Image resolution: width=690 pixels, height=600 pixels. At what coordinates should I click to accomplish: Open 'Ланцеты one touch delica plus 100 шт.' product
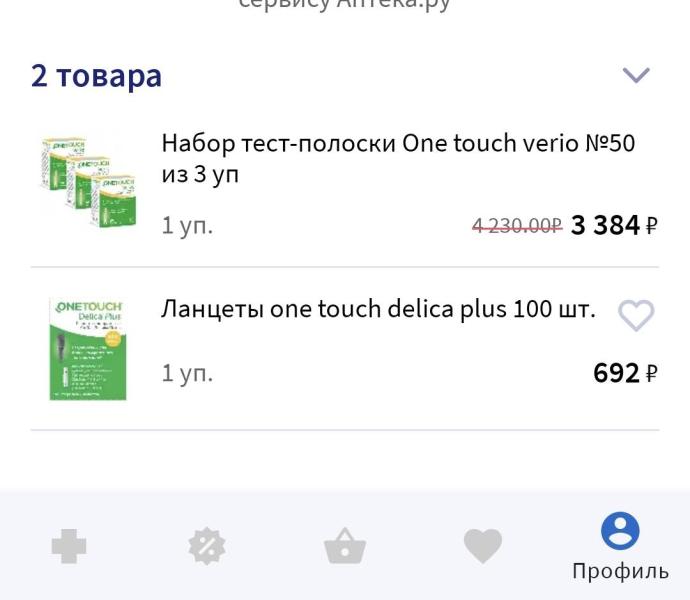(378, 309)
